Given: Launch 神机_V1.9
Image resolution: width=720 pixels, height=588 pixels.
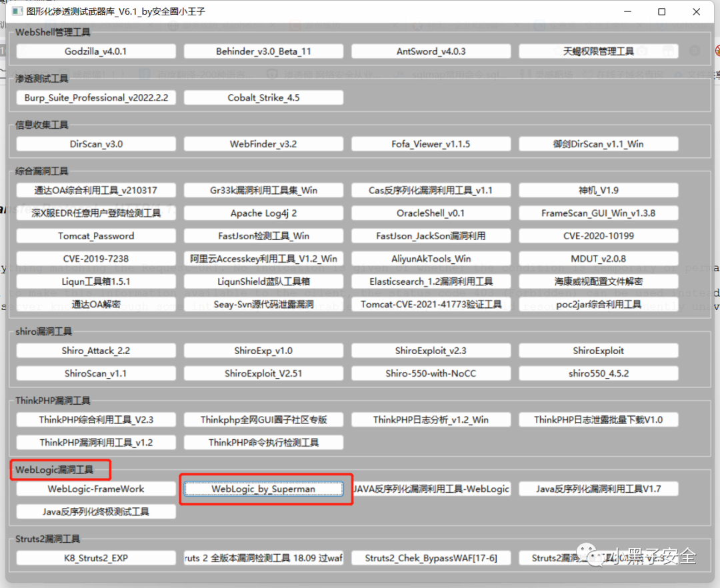Looking at the screenshot, I should click(x=599, y=191).
